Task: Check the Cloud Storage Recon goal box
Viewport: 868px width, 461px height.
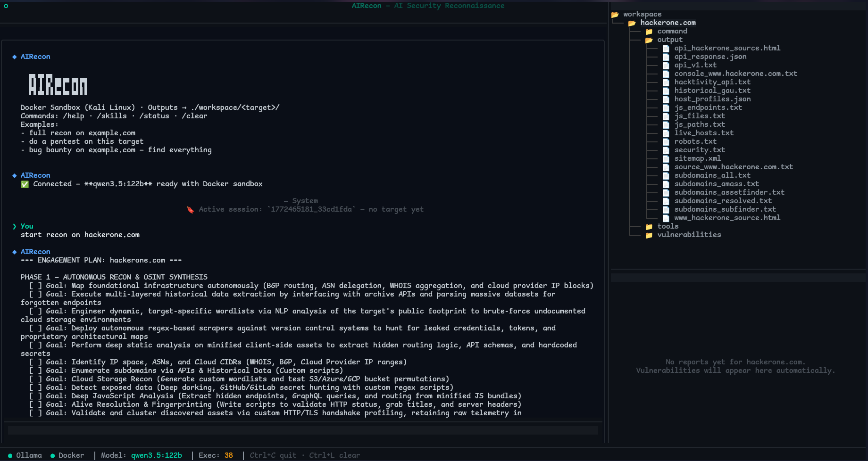Action: (35, 379)
